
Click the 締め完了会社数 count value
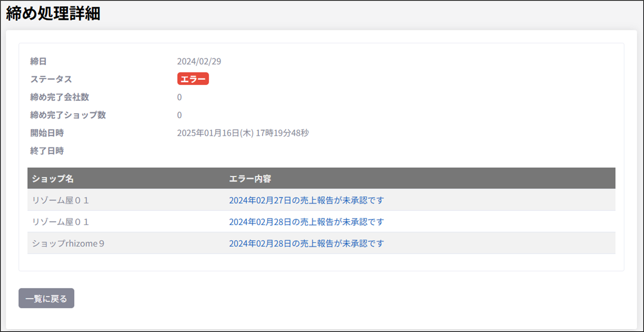[179, 97]
